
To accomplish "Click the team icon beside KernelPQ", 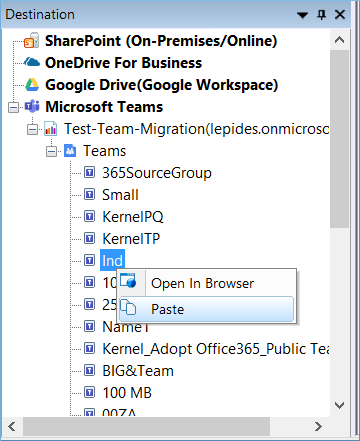I will [89, 217].
